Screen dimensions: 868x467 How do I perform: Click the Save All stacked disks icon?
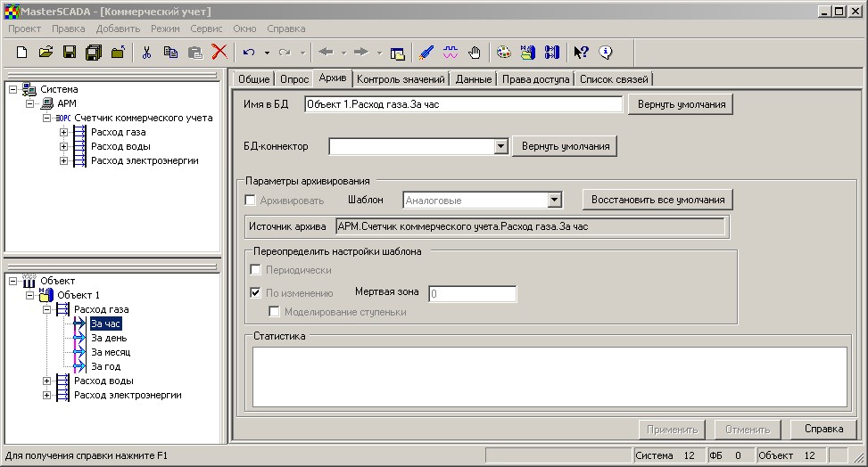94,53
